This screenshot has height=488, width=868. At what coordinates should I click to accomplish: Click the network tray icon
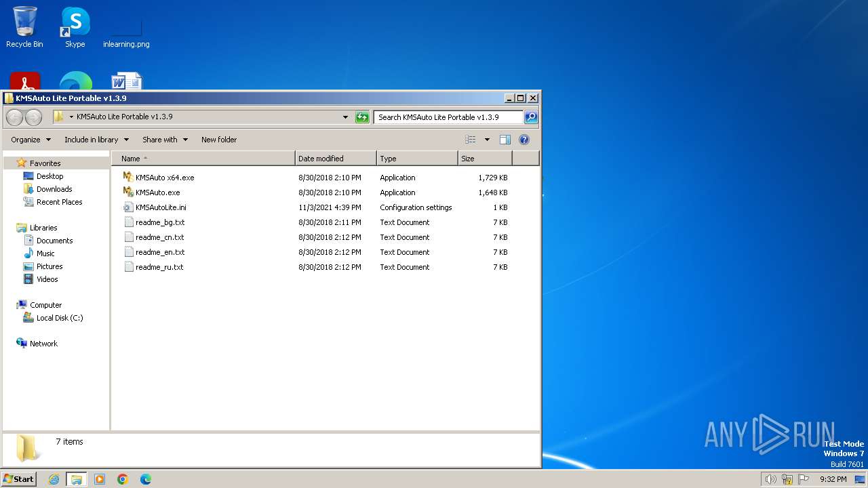(x=787, y=479)
